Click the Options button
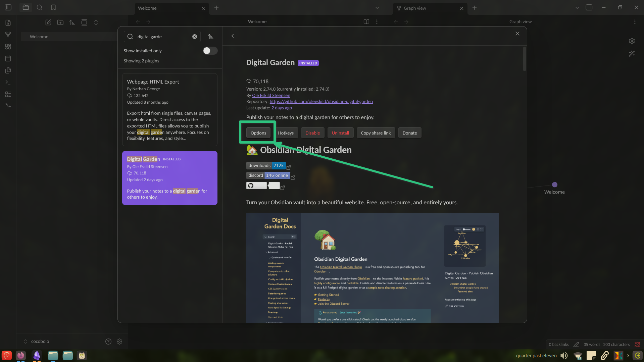This screenshot has width=644, height=362. coord(258,133)
